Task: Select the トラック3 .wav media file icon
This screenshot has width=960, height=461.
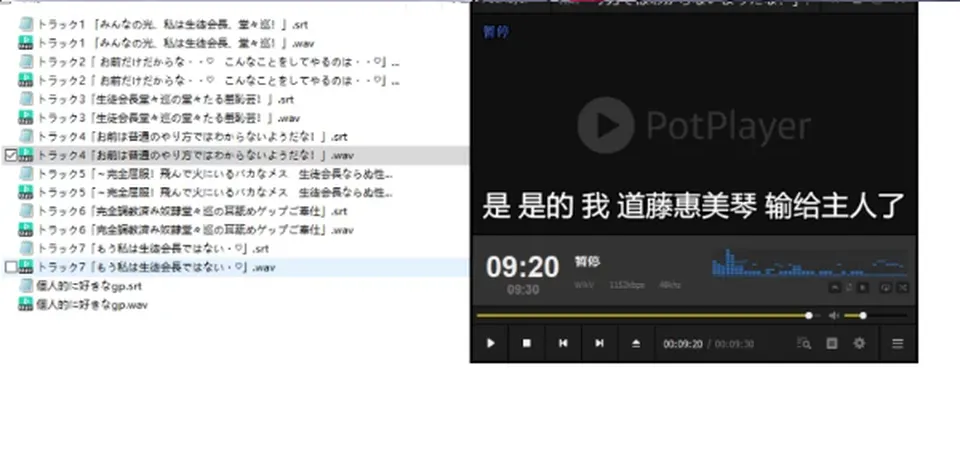Action: tap(26, 118)
